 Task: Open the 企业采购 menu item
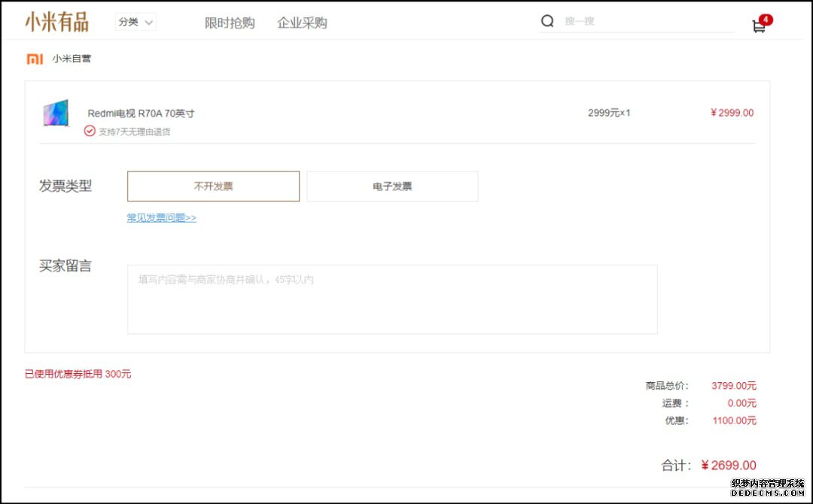click(303, 23)
